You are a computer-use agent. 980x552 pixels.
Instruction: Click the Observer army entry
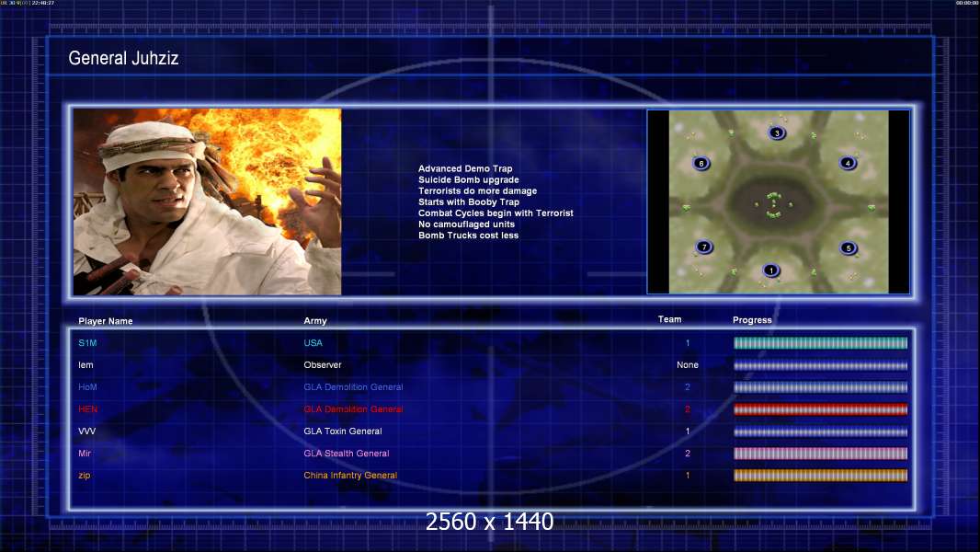coord(323,364)
